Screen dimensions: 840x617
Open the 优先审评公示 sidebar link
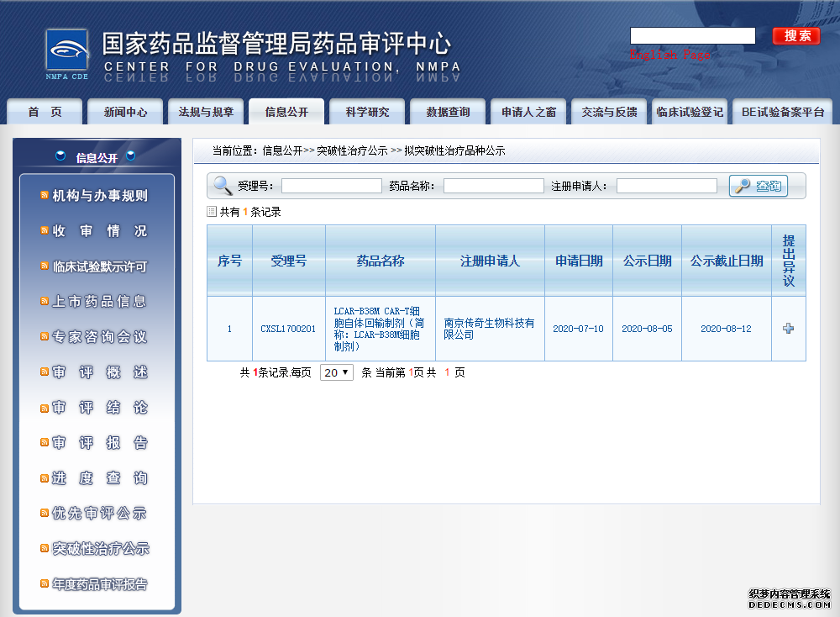coord(98,513)
